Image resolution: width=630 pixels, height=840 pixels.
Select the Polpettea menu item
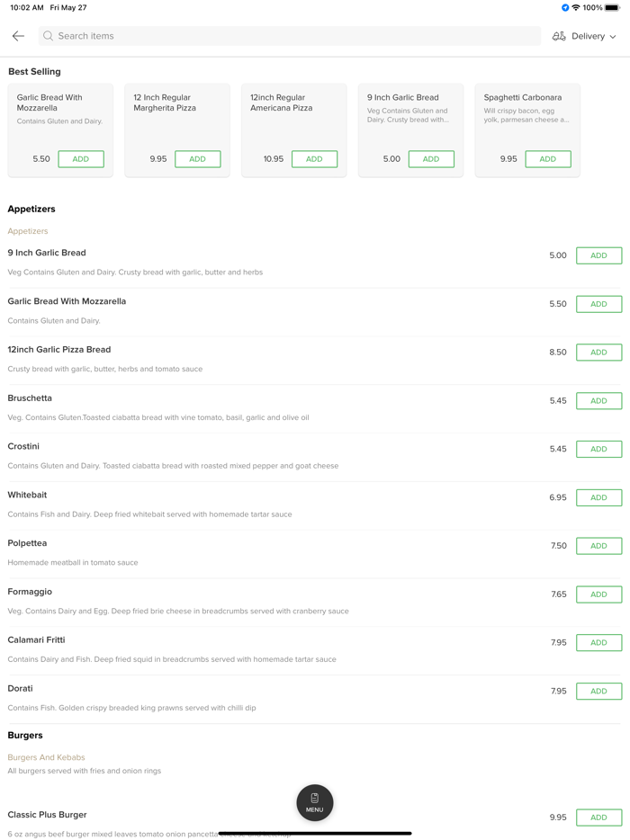28,543
